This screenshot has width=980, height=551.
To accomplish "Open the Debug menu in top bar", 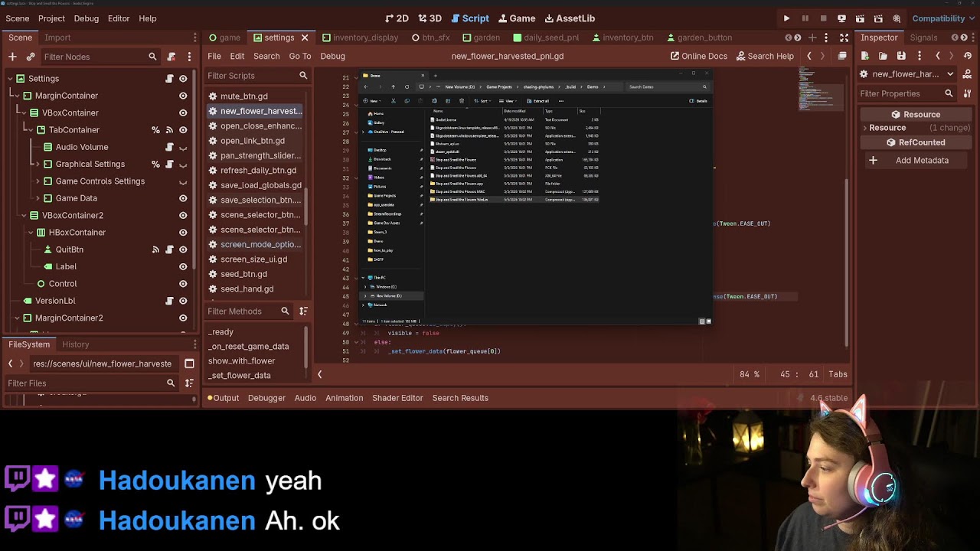I will coord(86,18).
